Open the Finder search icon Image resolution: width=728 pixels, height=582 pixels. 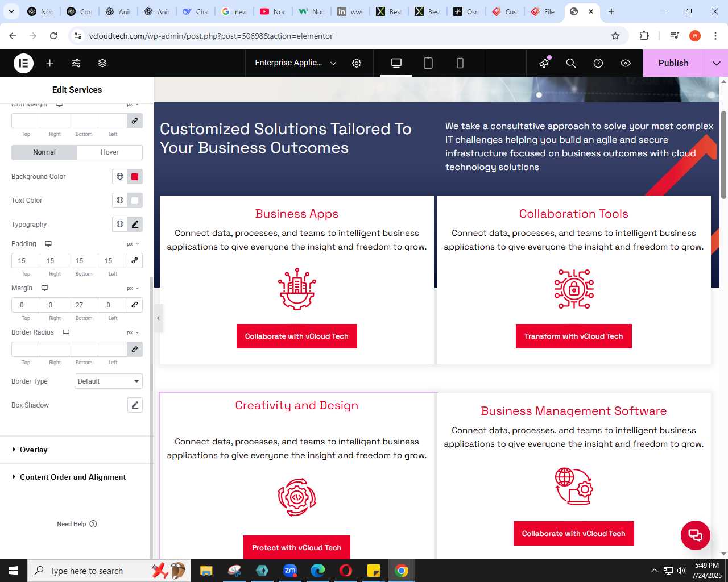pyautogui.click(x=571, y=63)
